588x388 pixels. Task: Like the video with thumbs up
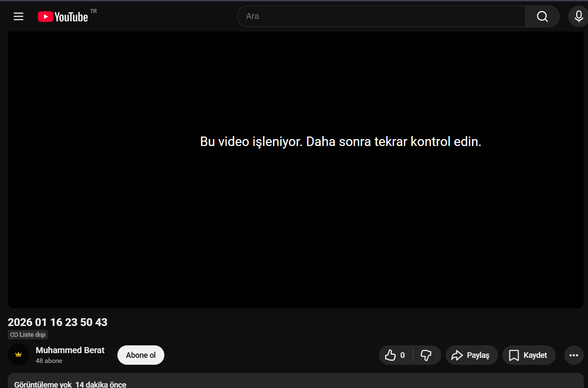point(396,355)
